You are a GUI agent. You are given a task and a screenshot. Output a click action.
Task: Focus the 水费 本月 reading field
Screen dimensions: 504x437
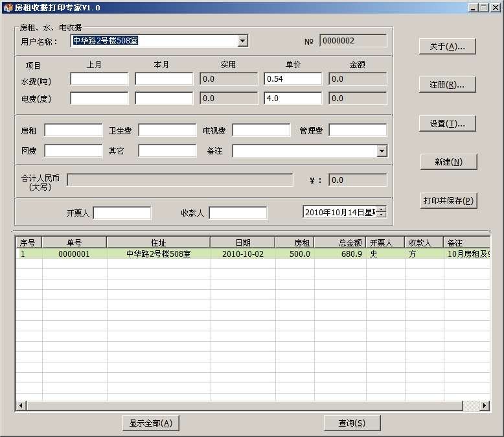click(164, 79)
